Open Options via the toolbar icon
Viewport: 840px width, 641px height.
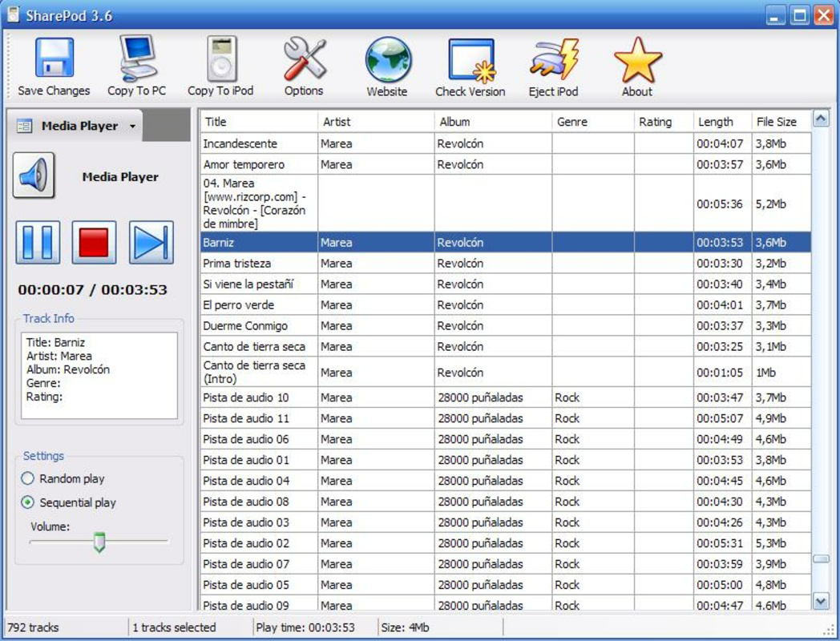point(303,60)
